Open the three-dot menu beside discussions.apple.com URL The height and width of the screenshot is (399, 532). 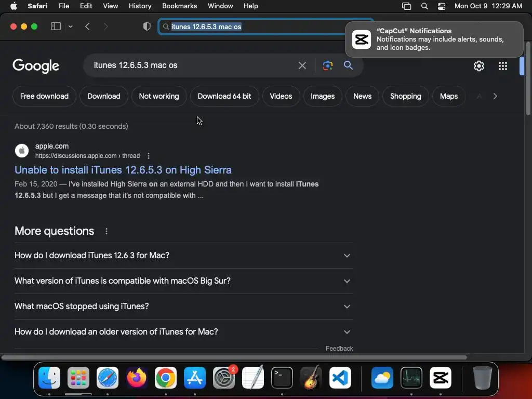click(x=148, y=156)
